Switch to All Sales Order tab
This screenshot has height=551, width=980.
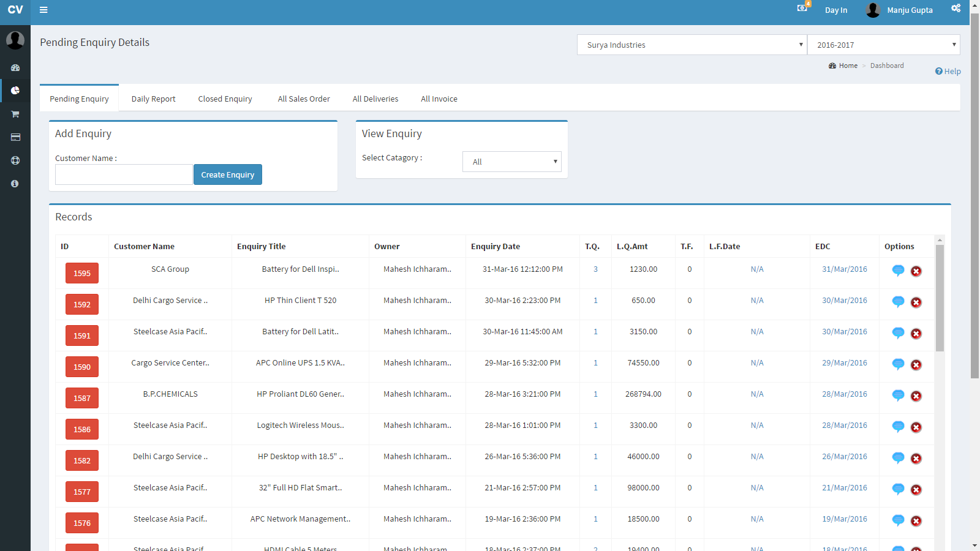click(x=304, y=99)
